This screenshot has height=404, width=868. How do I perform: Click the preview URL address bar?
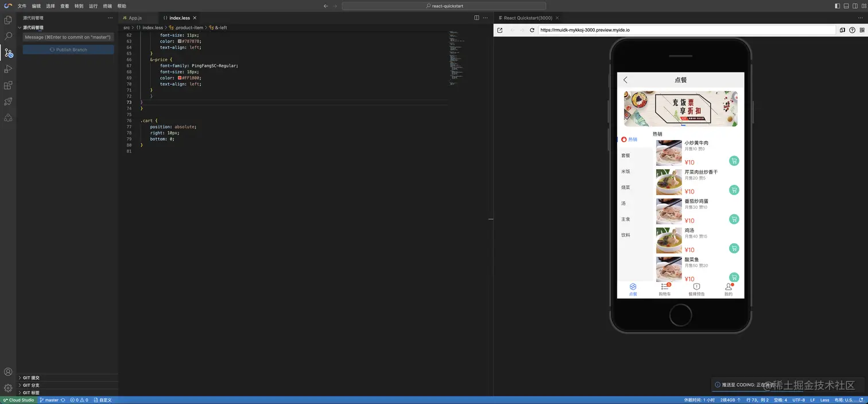687,30
